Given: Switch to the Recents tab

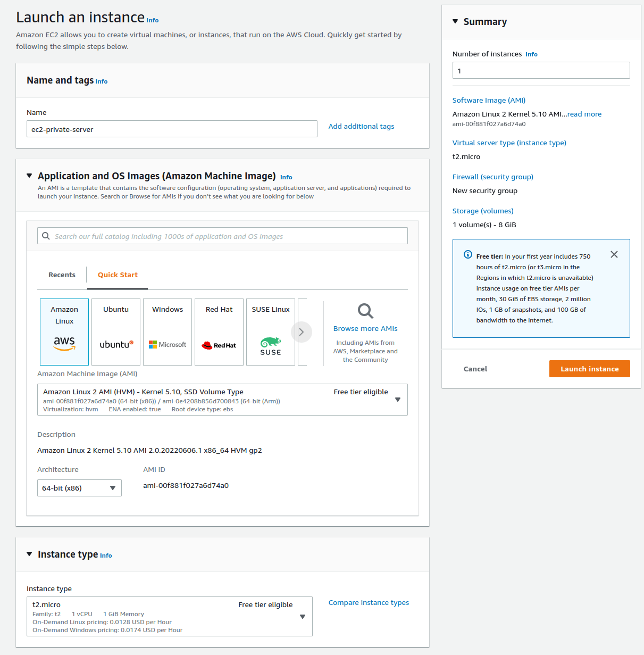Looking at the screenshot, I should (x=62, y=275).
